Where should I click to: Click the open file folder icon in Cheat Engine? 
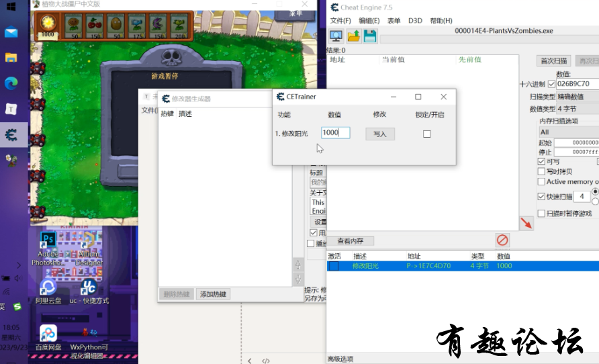point(354,36)
